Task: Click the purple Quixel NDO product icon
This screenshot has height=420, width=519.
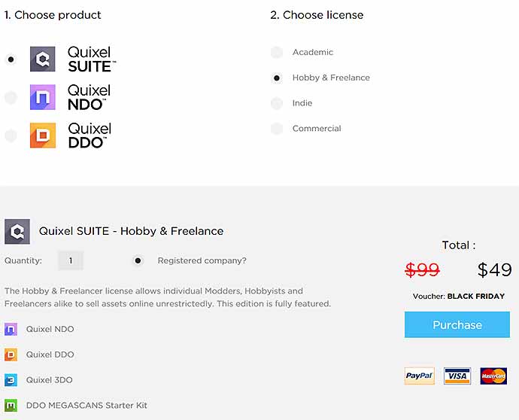Action: [43, 97]
